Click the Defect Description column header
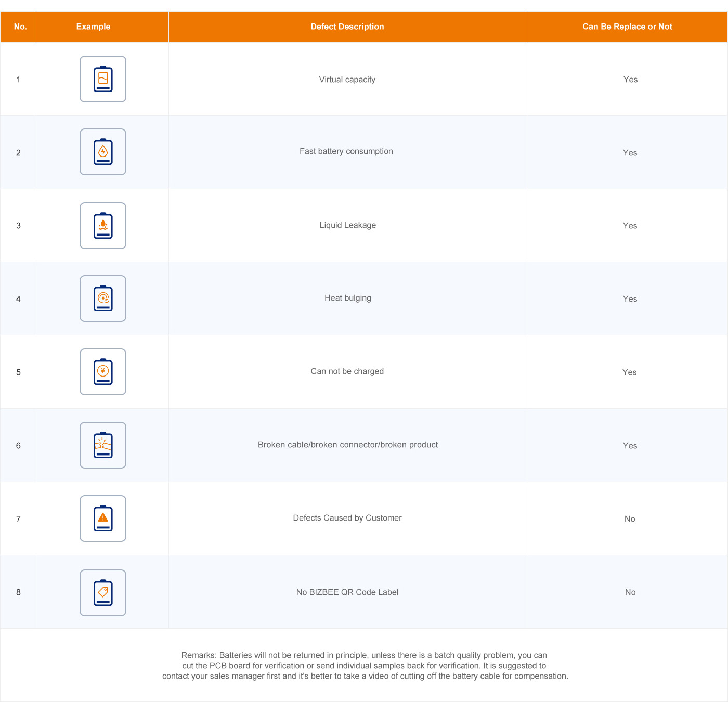Viewport: 728px width, 714px height. click(x=347, y=27)
